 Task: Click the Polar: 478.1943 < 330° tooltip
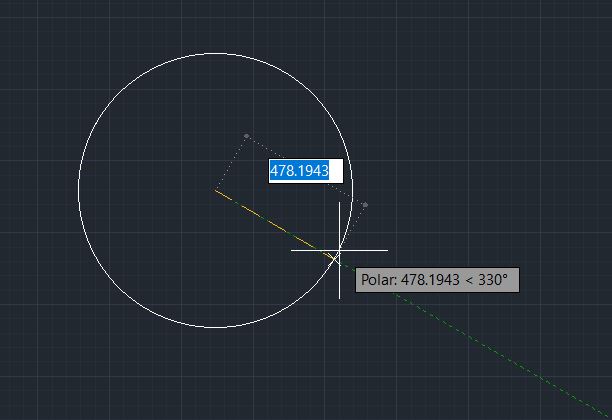point(437,280)
